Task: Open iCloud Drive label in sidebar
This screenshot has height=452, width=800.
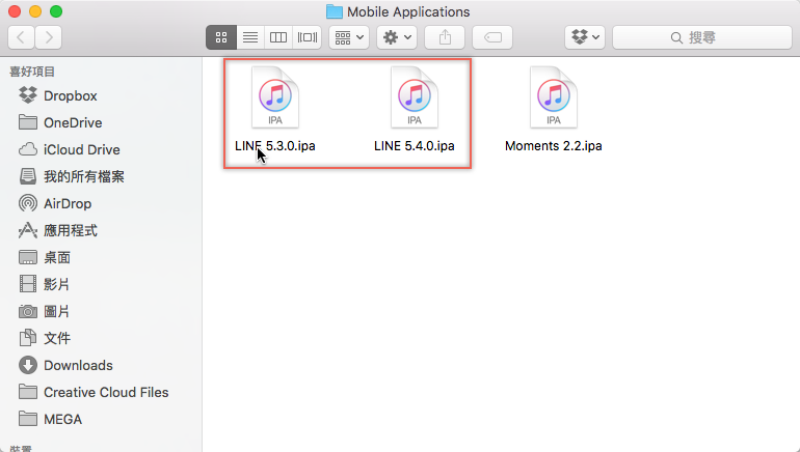Action: click(x=82, y=150)
